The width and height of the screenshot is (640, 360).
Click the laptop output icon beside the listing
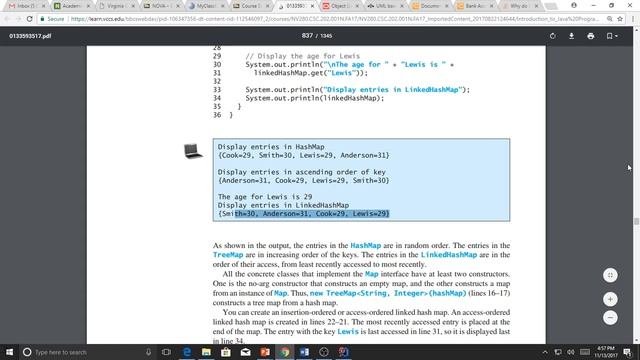[x=193, y=151]
